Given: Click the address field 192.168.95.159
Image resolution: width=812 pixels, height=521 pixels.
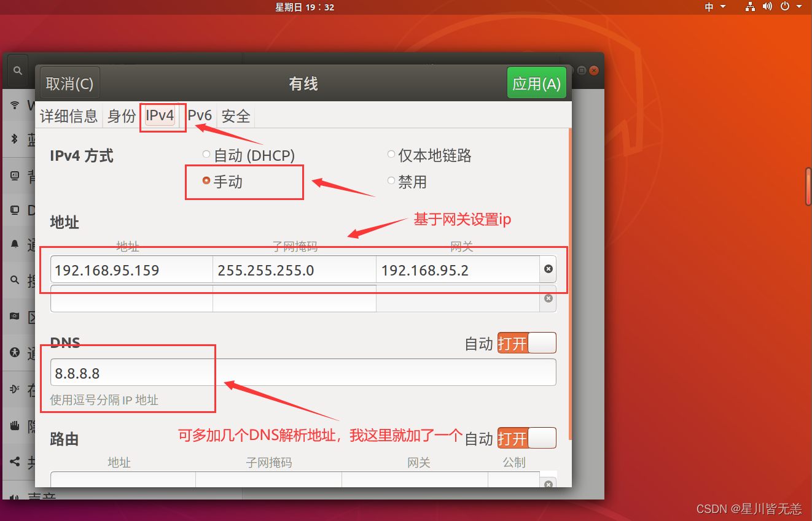Looking at the screenshot, I should click(131, 269).
